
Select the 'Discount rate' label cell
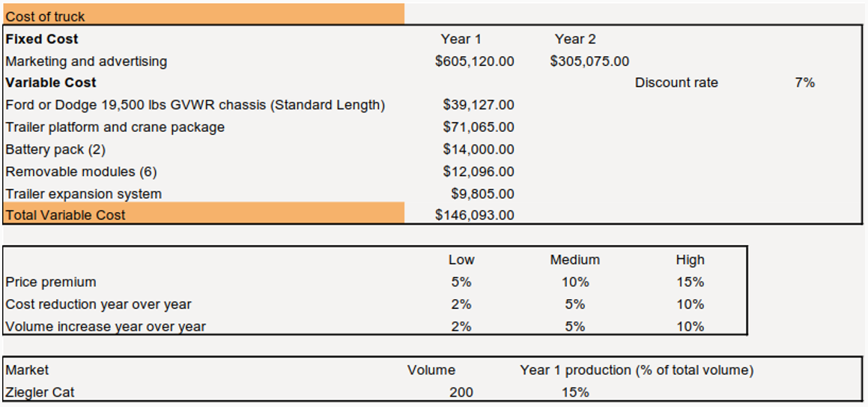[676, 83]
